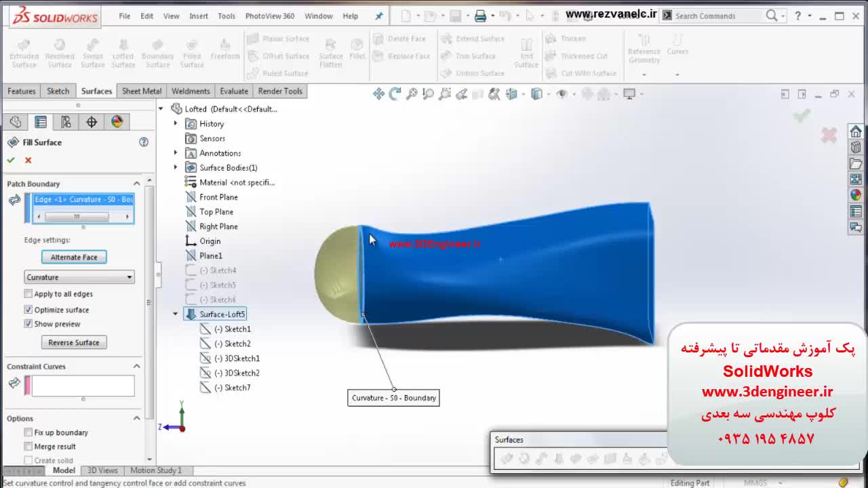Select the ConfigurationManager tab icon
868x488 pixels.
pyautogui.click(x=66, y=122)
